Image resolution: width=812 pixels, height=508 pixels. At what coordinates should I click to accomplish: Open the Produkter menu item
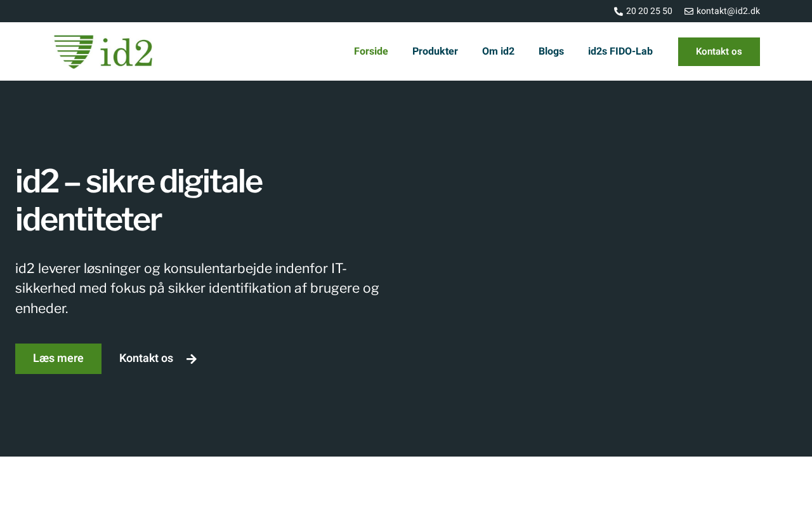435,51
